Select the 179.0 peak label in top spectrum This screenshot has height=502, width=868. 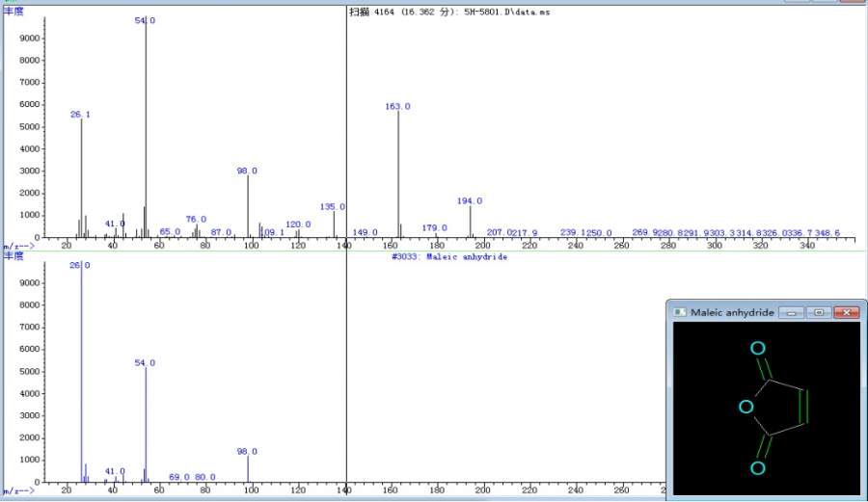tap(435, 227)
